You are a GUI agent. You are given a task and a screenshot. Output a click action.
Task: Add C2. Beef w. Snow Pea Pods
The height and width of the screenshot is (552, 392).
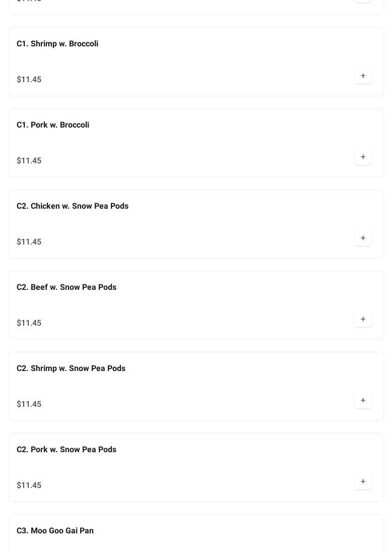(x=363, y=320)
